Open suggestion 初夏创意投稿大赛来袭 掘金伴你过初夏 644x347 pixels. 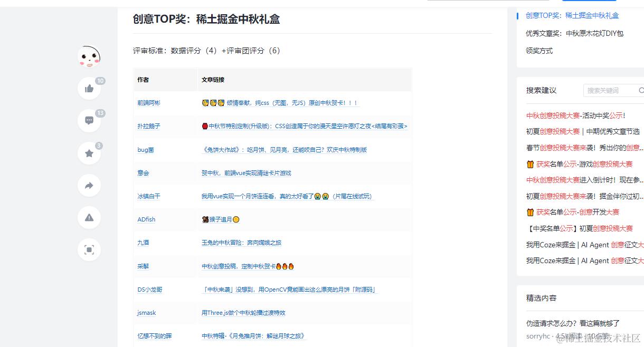pyautogui.click(x=585, y=196)
